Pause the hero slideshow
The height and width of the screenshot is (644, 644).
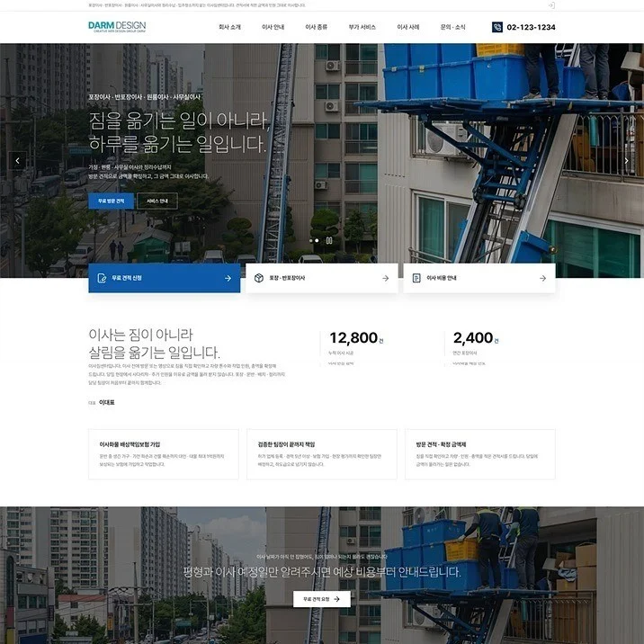click(x=329, y=240)
